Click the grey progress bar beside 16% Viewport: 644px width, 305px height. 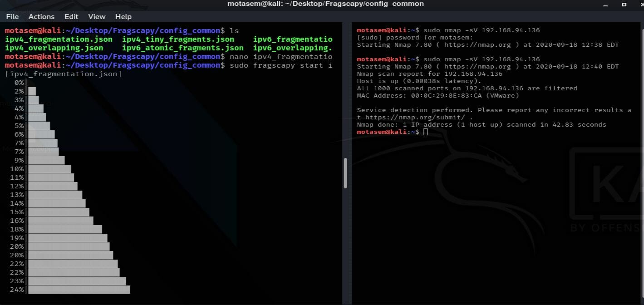(x=60, y=221)
